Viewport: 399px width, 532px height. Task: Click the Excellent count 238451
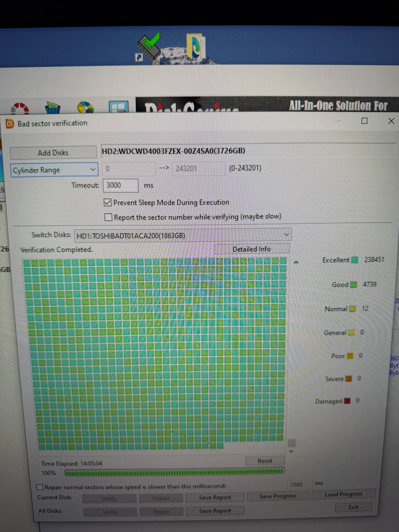(374, 260)
